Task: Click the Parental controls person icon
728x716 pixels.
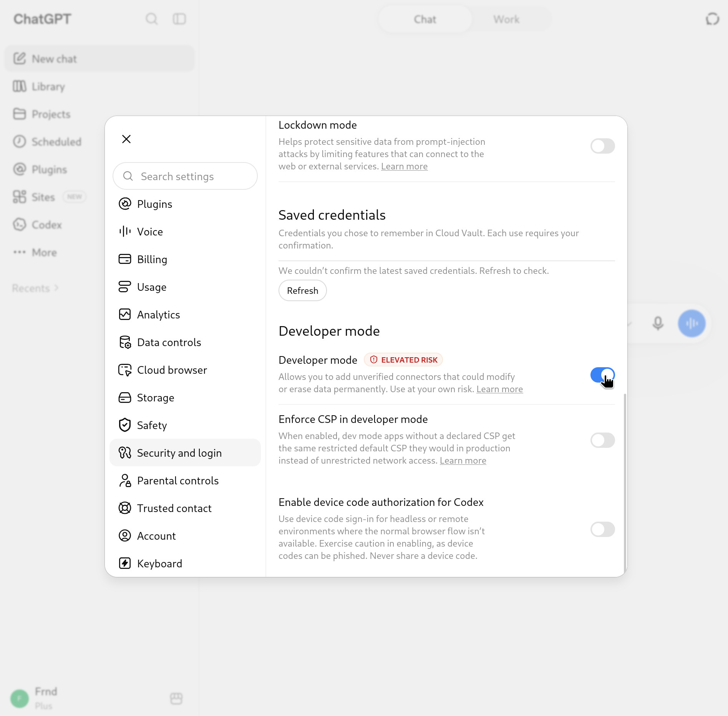Action: pyautogui.click(x=125, y=480)
